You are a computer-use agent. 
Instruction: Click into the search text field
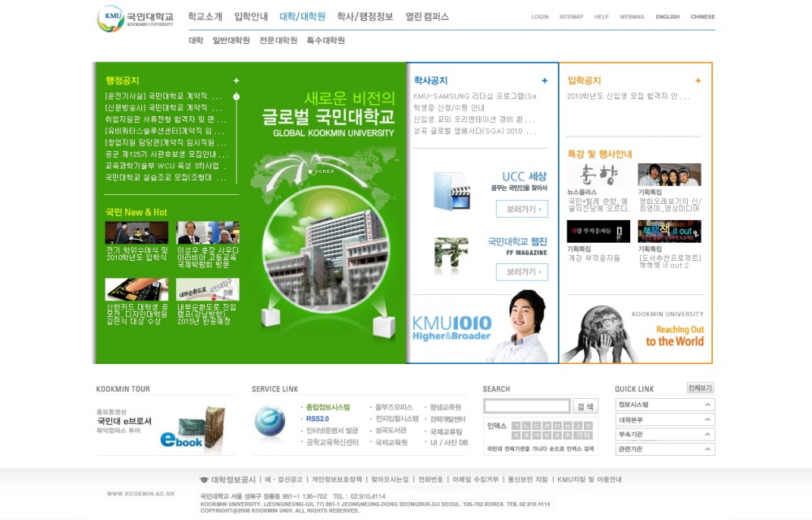527,406
